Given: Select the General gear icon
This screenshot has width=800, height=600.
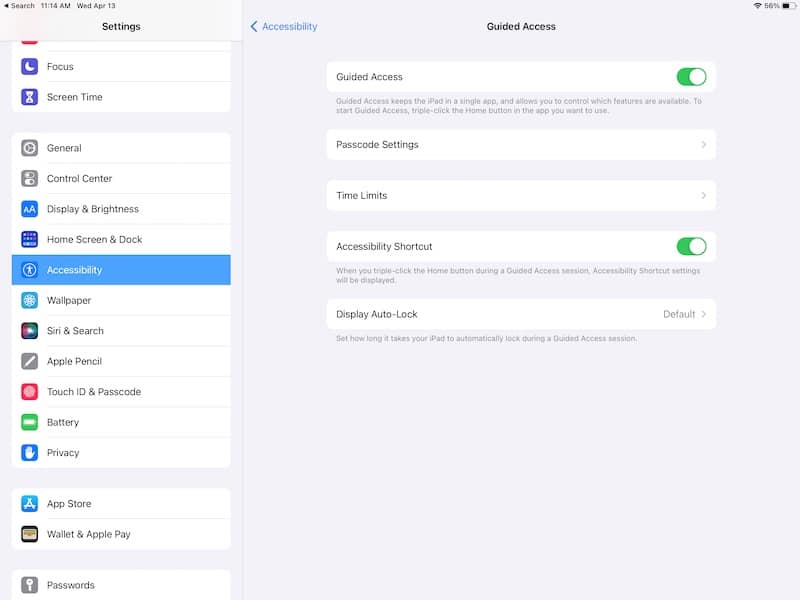Looking at the screenshot, I should point(30,148).
